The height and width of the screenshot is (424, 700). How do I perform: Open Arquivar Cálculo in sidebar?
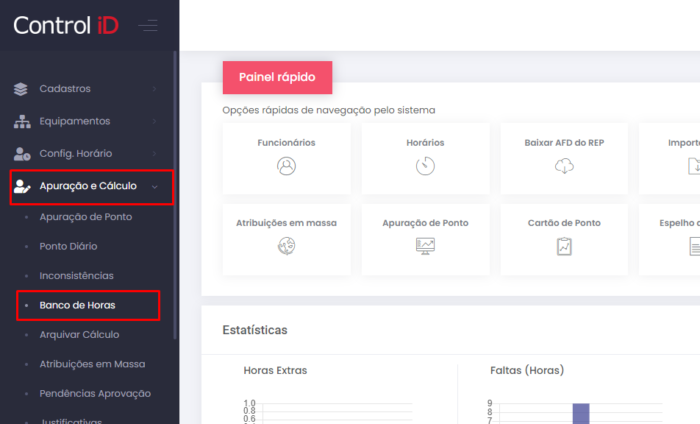click(79, 334)
